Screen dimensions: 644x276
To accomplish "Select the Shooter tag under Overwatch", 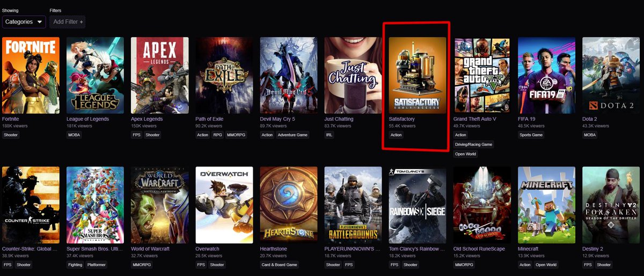I will [x=217, y=265].
